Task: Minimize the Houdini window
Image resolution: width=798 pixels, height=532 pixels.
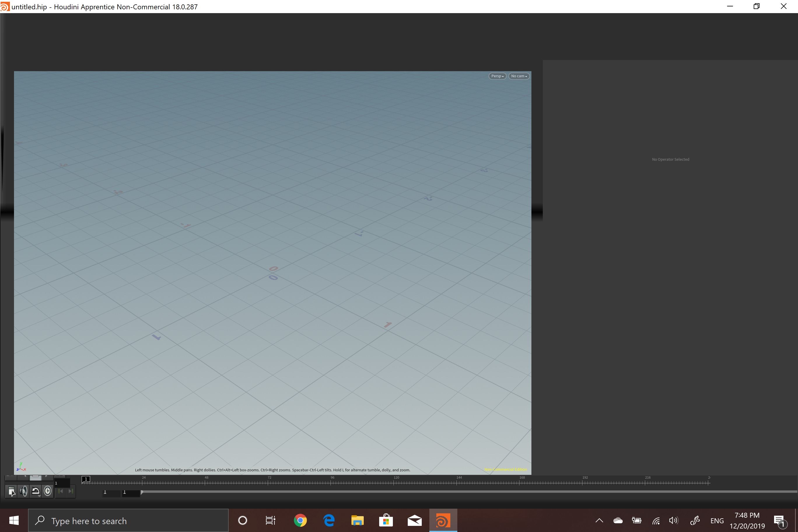Action: 730,6
